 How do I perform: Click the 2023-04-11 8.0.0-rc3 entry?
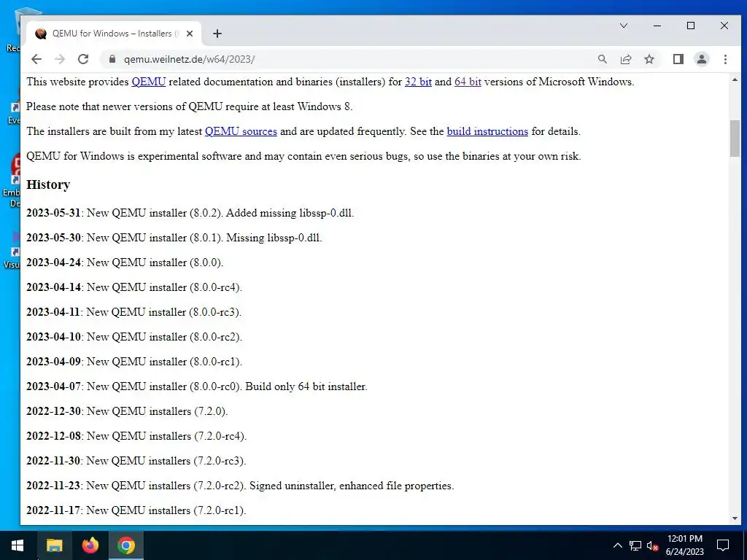click(134, 312)
